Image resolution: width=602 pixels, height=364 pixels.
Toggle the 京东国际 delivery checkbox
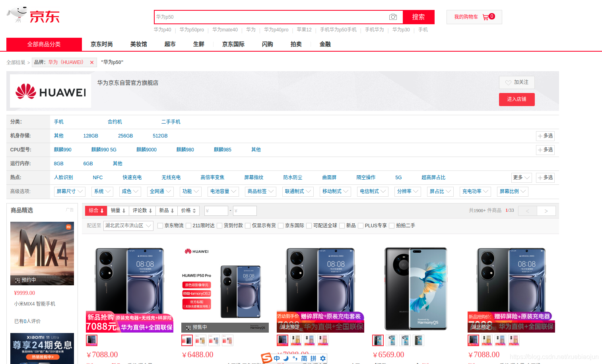281,226
